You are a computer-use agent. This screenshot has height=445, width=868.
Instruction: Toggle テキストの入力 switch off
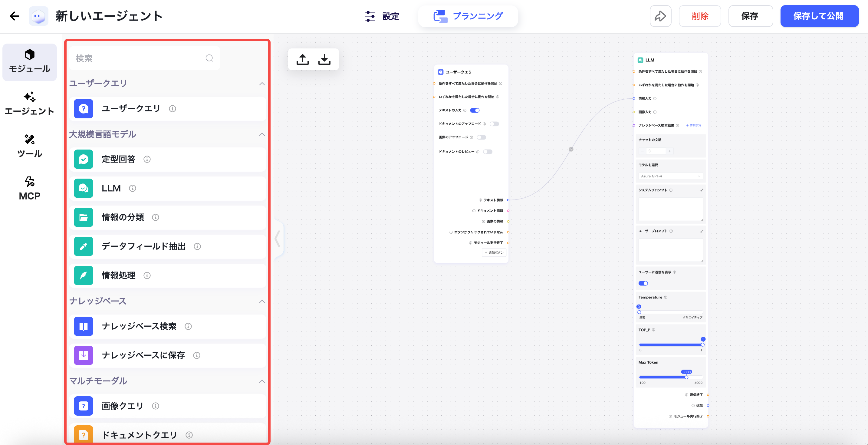(x=475, y=110)
